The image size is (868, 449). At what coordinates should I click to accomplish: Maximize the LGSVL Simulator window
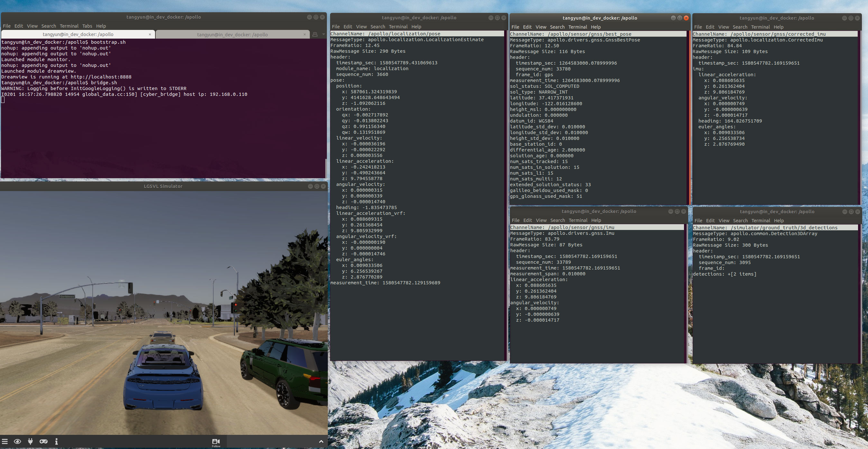(317, 186)
